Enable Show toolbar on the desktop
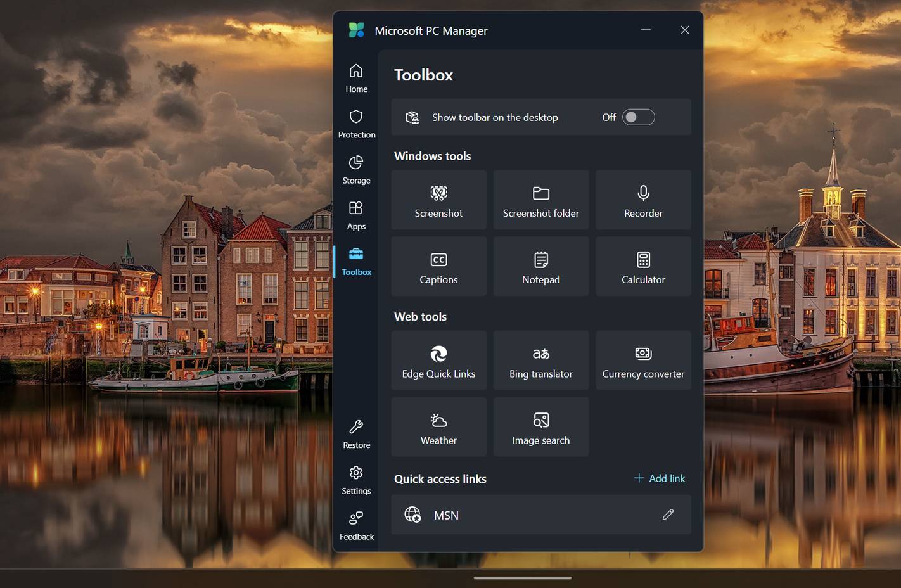 tap(638, 117)
